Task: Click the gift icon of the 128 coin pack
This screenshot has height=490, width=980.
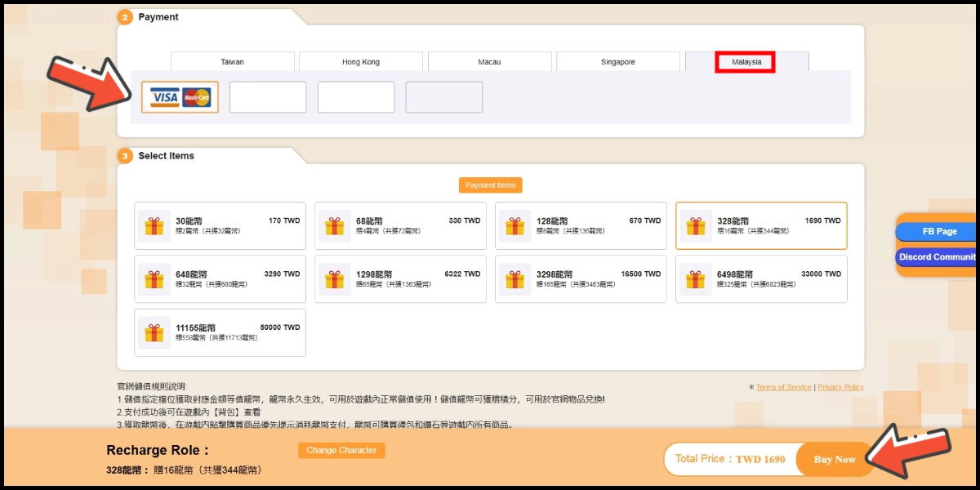Action: [x=514, y=226]
